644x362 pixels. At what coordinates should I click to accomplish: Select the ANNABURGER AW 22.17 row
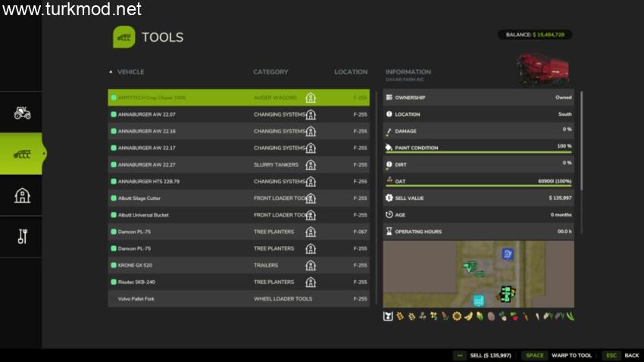point(239,148)
